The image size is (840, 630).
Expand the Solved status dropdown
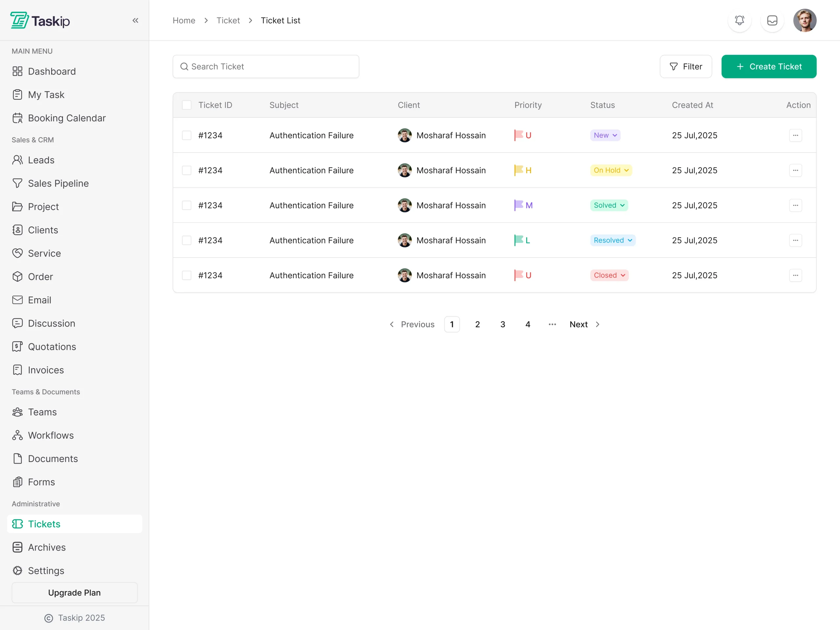click(609, 205)
